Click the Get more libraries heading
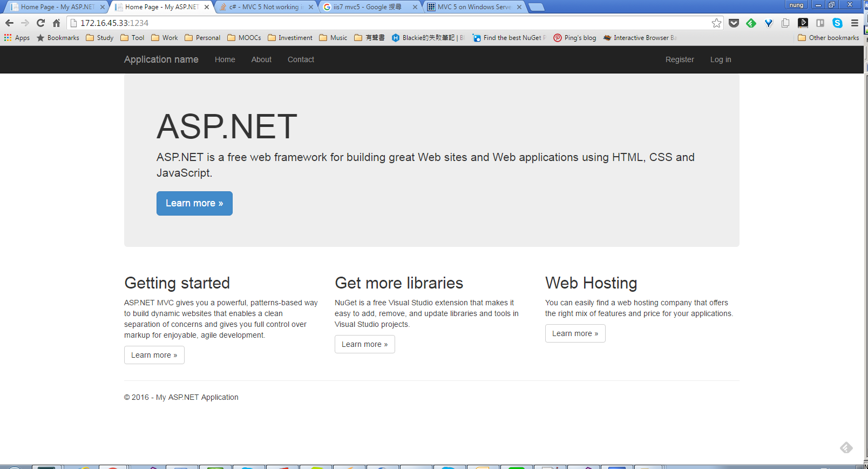Screen dimensions: 868x469 pyautogui.click(x=399, y=283)
